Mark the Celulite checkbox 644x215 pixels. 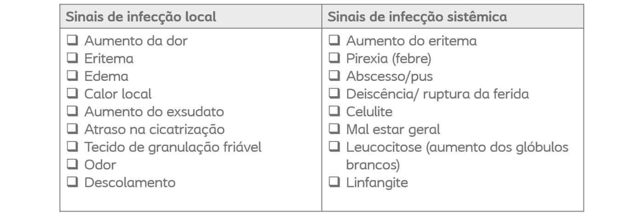(334, 111)
